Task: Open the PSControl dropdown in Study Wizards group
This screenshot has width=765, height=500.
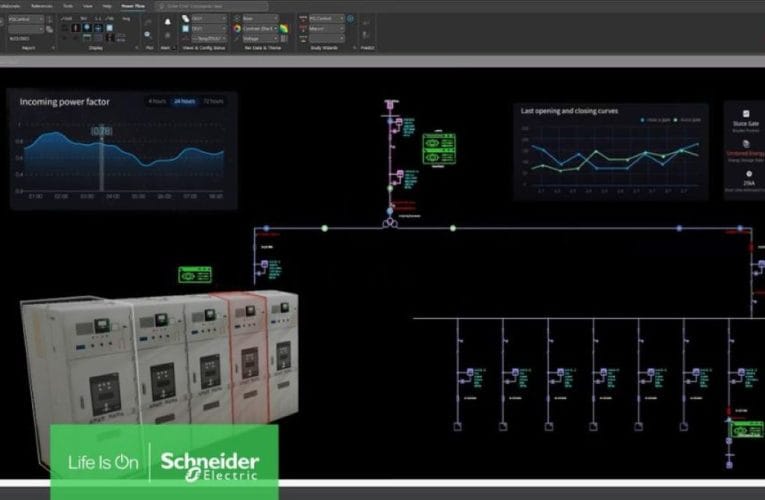Action: click(x=326, y=19)
